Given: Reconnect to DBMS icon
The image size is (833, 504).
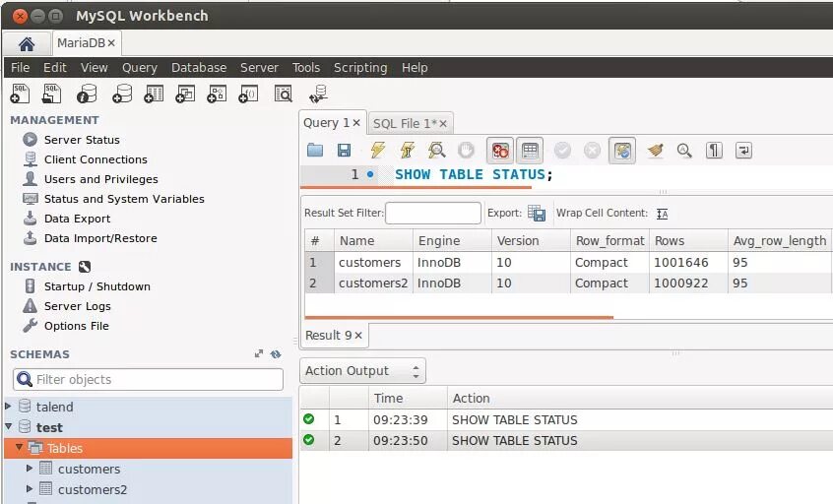Looking at the screenshot, I should click(x=318, y=94).
